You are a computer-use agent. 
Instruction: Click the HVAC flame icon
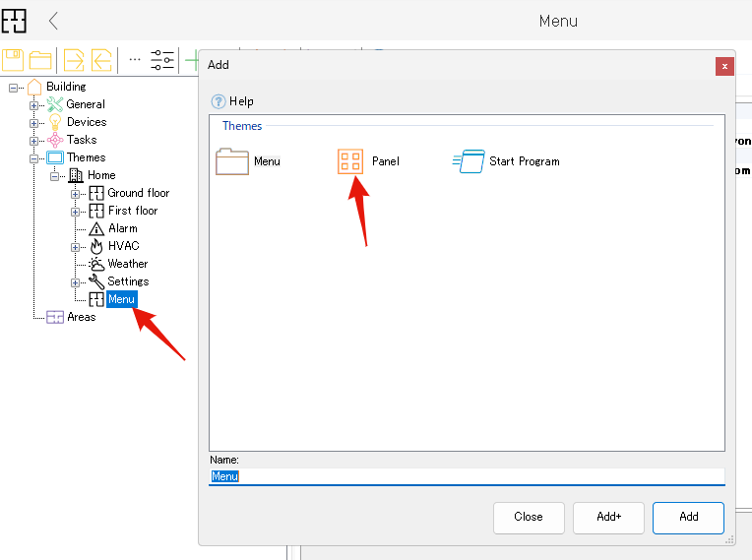click(96, 246)
